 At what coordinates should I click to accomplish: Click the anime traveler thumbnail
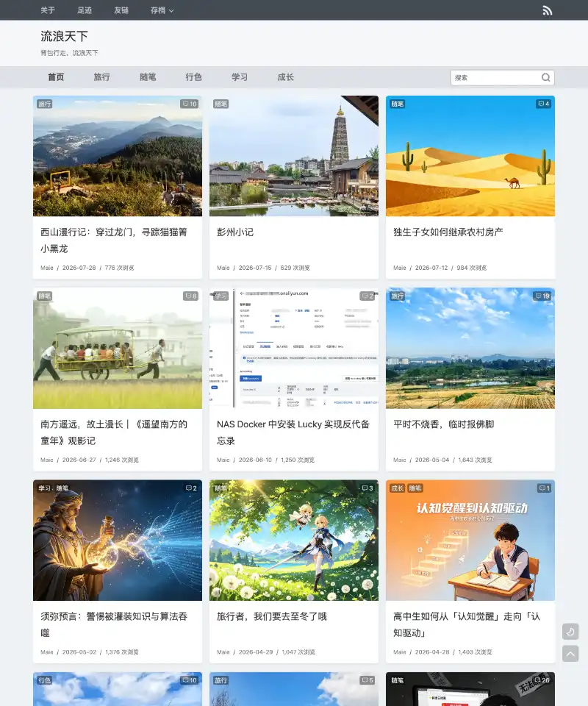[x=294, y=541]
